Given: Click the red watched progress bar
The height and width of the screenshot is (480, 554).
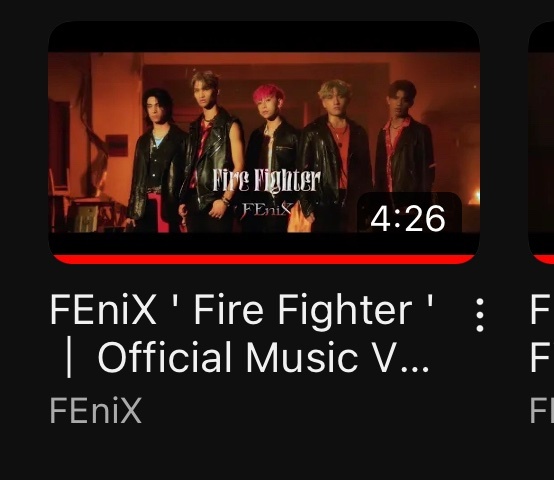Looking at the screenshot, I should tap(264, 259).
